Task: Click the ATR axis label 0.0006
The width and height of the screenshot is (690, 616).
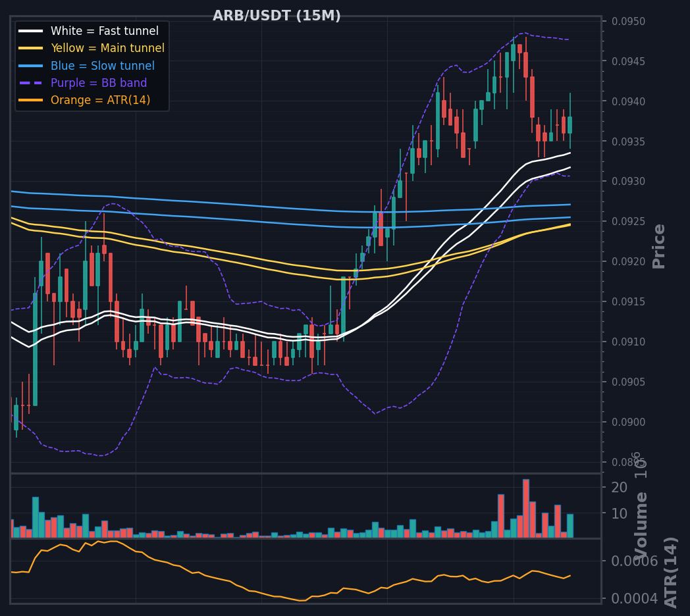Action: pyautogui.click(x=635, y=561)
